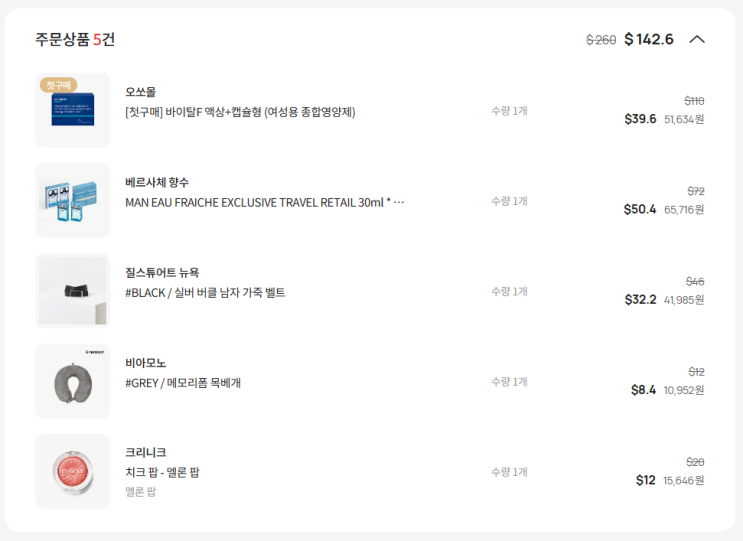Image resolution: width=743 pixels, height=541 pixels.
Task: Open MAN EAU FRAICHE product title
Action: click(264, 202)
